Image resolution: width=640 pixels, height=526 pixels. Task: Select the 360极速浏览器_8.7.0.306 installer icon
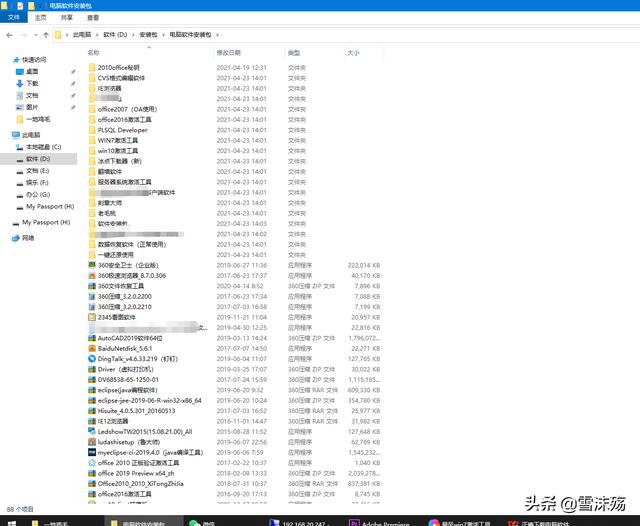pyautogui.click(x=92, y=275)
